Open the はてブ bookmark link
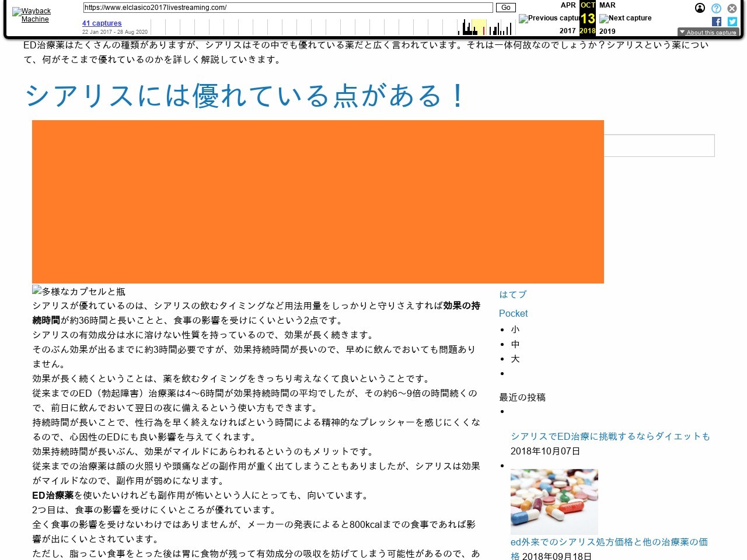 tap(512, 295)
